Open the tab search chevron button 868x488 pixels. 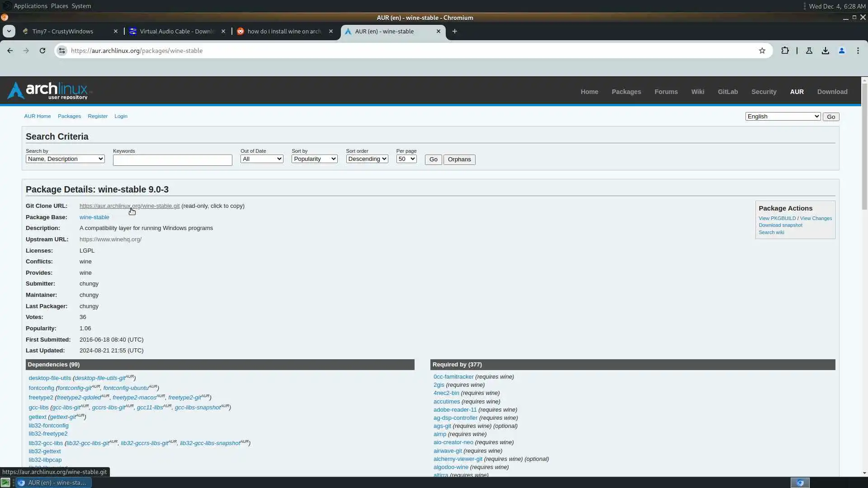(9, 31)
